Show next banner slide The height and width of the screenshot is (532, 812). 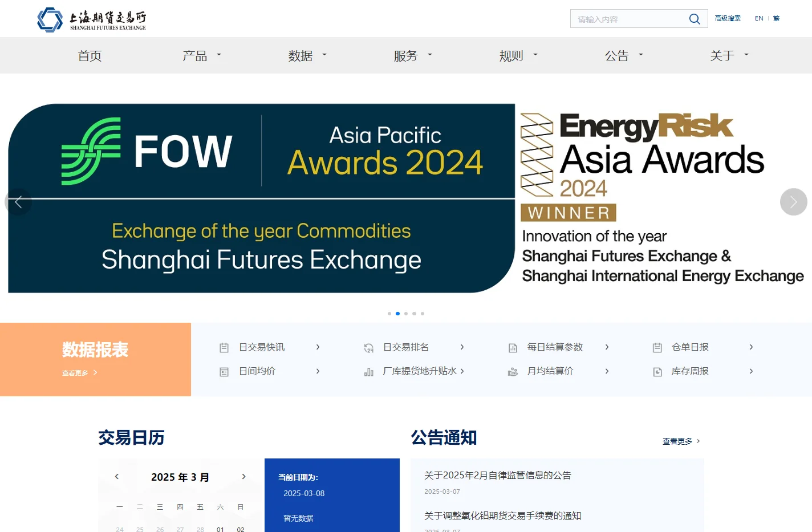click(794, 202)
